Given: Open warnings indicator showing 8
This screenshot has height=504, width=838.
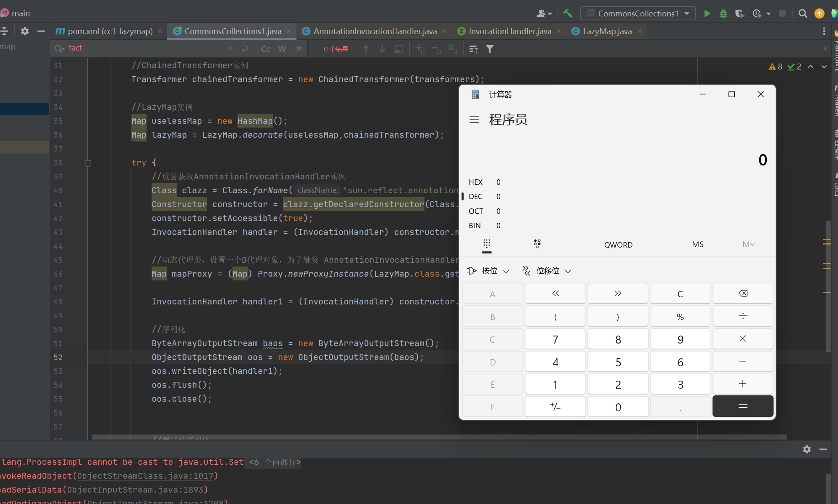Looking at the screenshot, I should (x=775, y=67).
